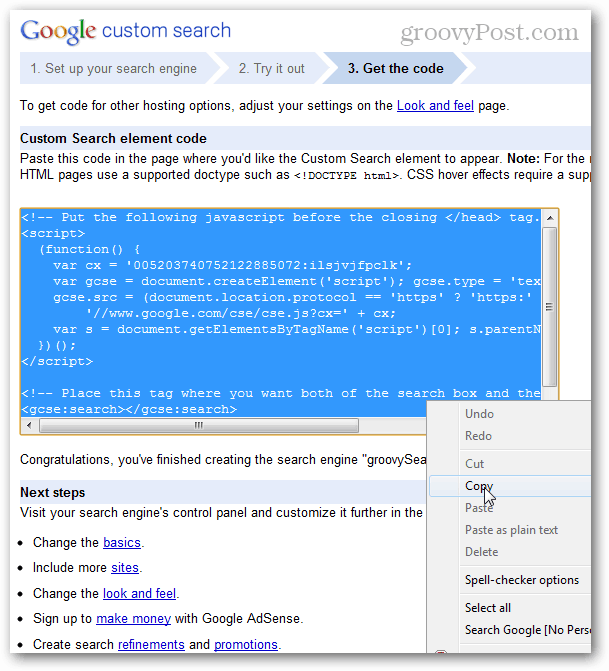The width and height of the screenshot is (609, 671).
Task: Choose Paste in the context menu
Action: pos(479,508)
